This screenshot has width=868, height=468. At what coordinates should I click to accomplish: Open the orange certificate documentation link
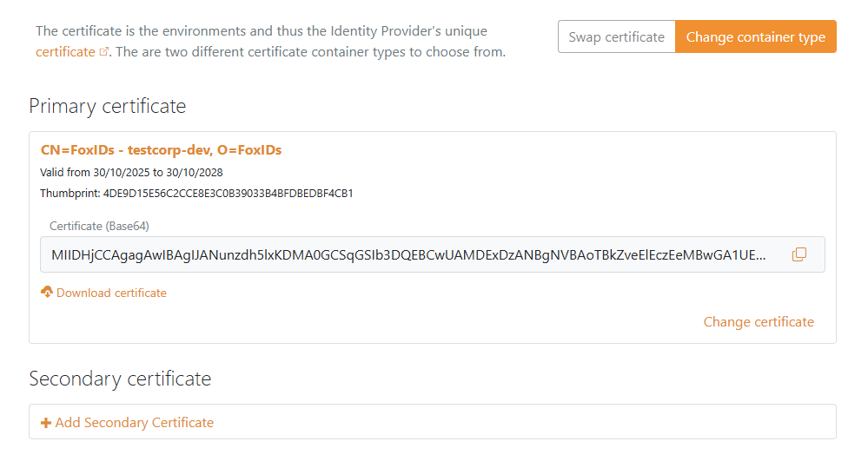click(x=65, y=52)
